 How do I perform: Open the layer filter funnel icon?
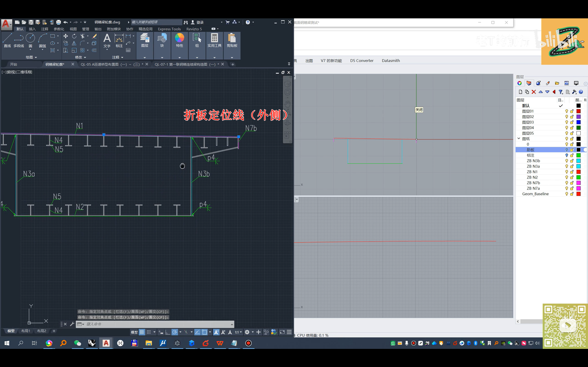pos(560,92)
